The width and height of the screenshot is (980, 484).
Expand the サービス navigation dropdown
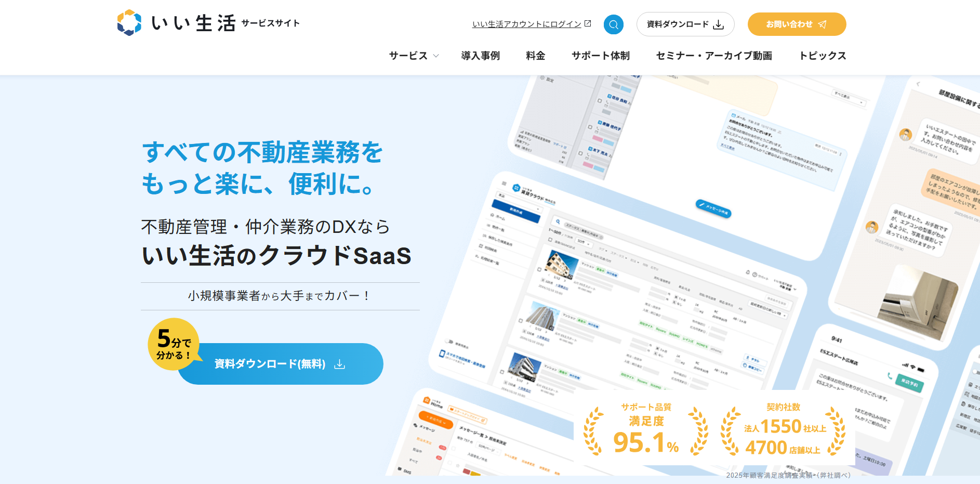[x=412, y=56]
